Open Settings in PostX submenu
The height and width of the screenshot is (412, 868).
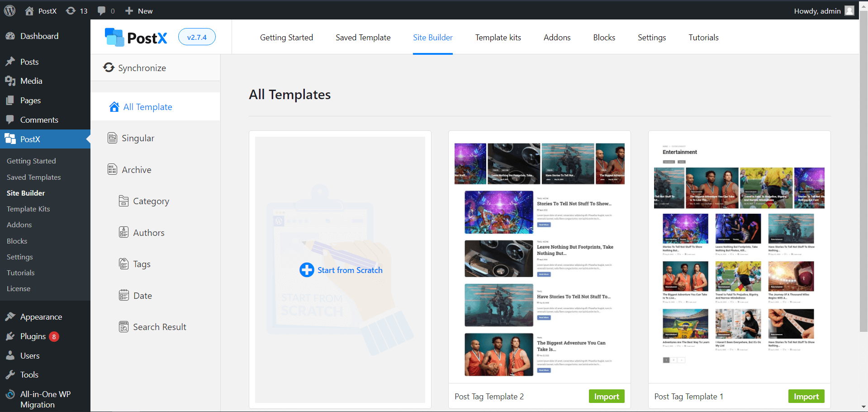[19, 257]
